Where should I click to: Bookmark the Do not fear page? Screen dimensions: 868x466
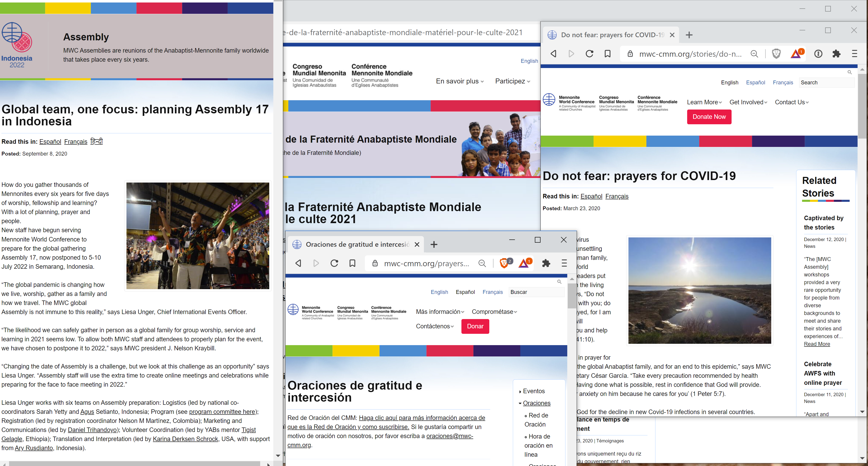tap(608, 54)
